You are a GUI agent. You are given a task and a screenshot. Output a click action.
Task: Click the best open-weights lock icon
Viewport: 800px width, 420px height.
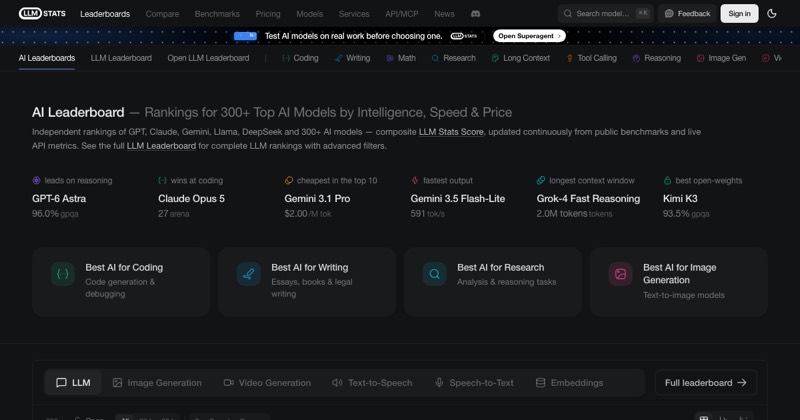coord(667,180)
